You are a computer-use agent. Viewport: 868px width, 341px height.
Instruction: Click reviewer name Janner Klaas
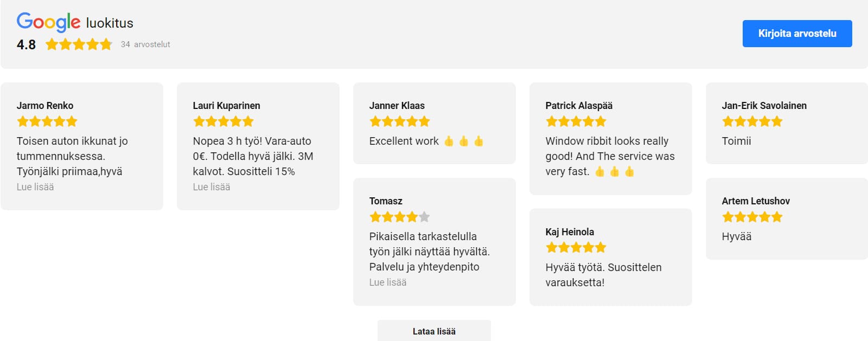[x=398, y=106]
